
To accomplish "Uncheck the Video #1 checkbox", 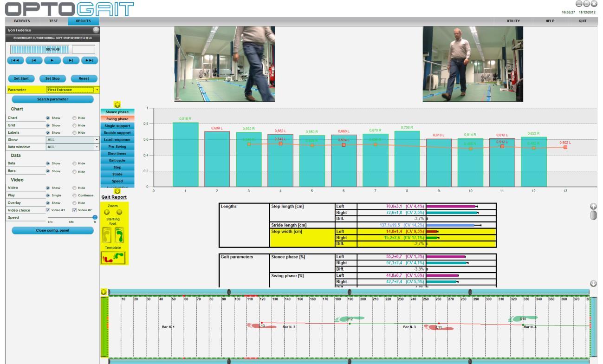I will pyautogui.click(x=49, y=210).
